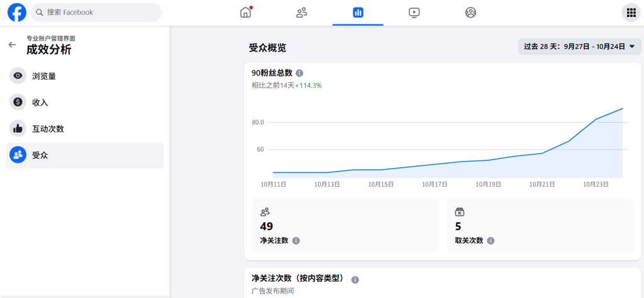Expand the 过去 28 天 date range dropdown
The height and width of the screenshot is (298, 644).
(x=579, y=47)
